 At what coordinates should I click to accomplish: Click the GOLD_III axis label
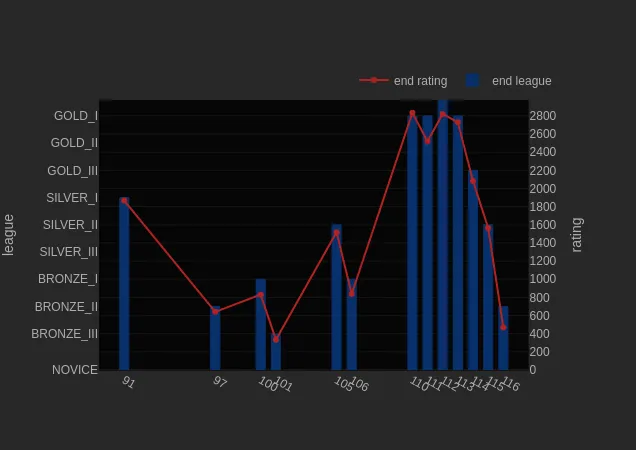[73, 170]
